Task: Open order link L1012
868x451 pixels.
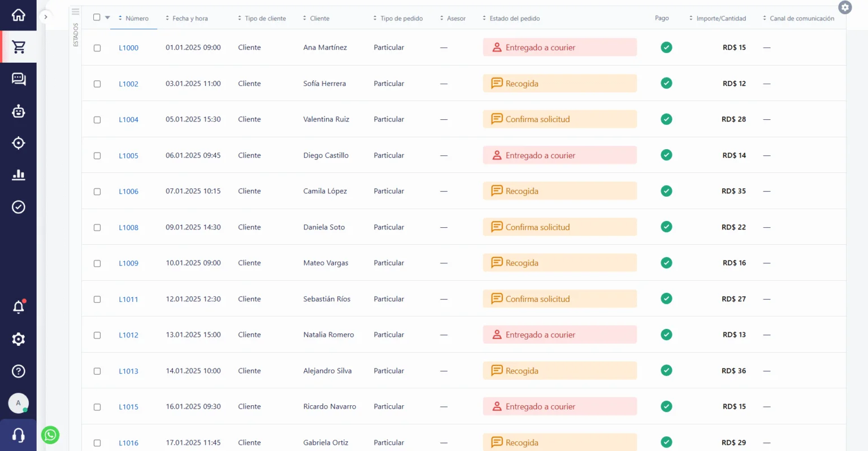Action: pyautogui.click(x=128, y=335)
